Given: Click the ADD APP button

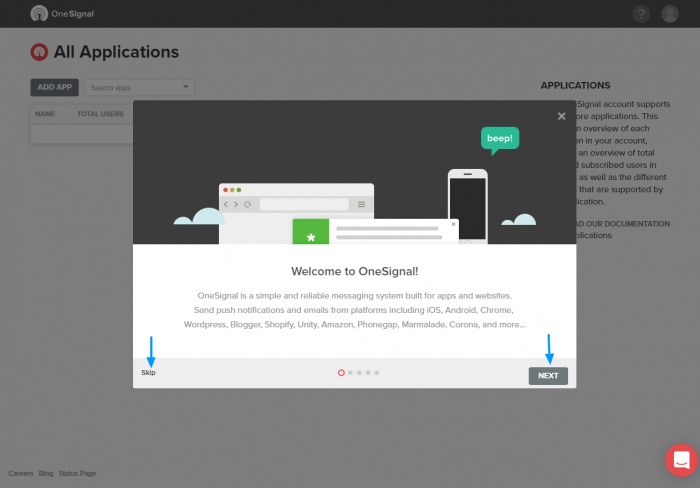Looking at the screenshot, I should pyautogui.click(x=54, y=87).
